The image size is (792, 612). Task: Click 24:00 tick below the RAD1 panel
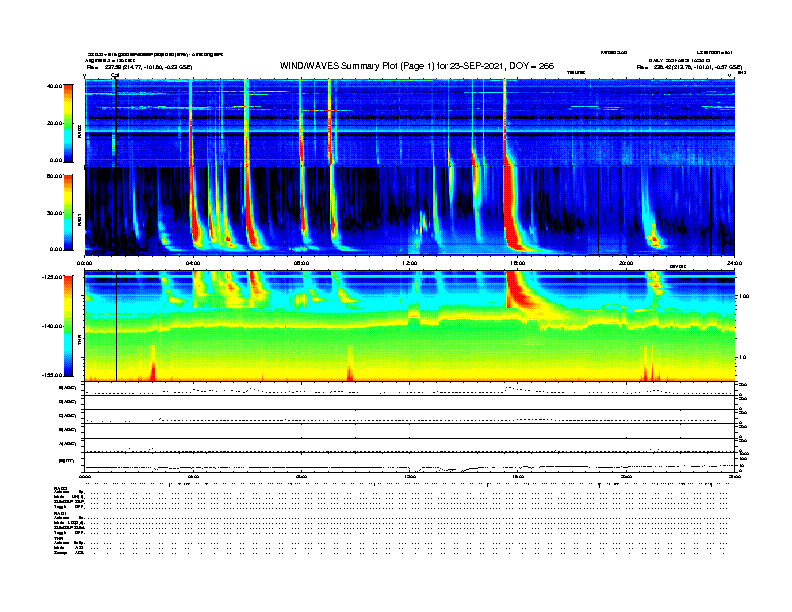pyautogui.click(x=734, y=263)
